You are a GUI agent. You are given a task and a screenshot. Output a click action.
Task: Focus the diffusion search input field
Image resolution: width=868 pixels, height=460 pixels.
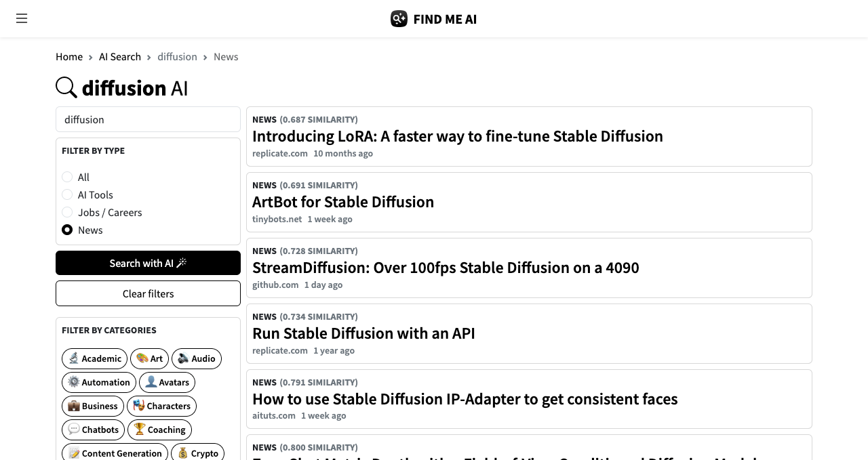click(148, 119)
